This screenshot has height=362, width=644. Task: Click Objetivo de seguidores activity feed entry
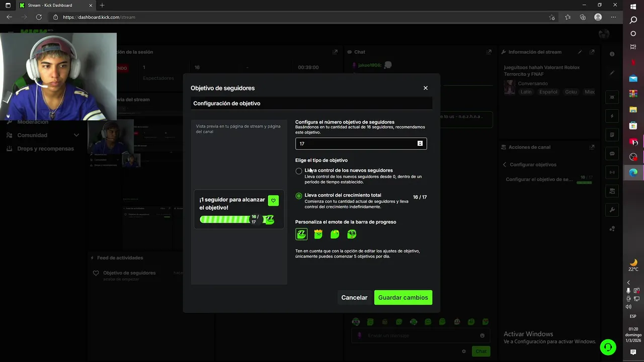click(x=129, y=273)
